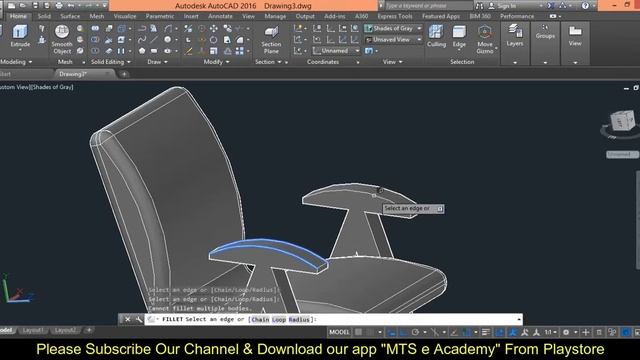Click the Help question mark icon
This screenshot has height=360, width=640.
585,6
